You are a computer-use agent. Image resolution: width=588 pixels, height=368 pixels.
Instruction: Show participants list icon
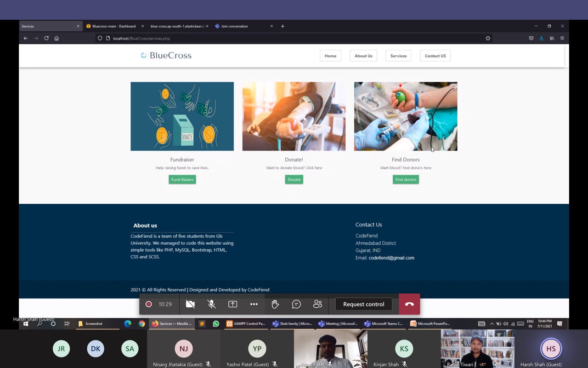[x=317, y=304]
